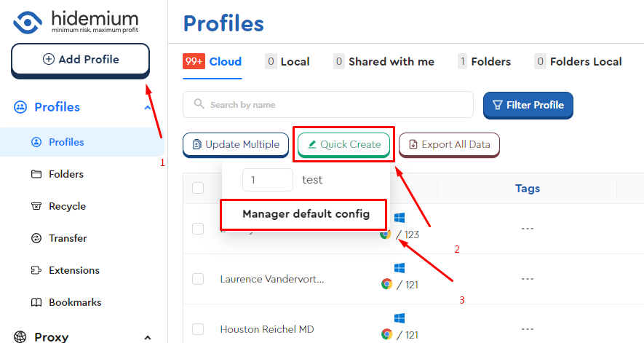Click the Extensions puzzle icon
The image size is (644, 343).
click(36, 270)
